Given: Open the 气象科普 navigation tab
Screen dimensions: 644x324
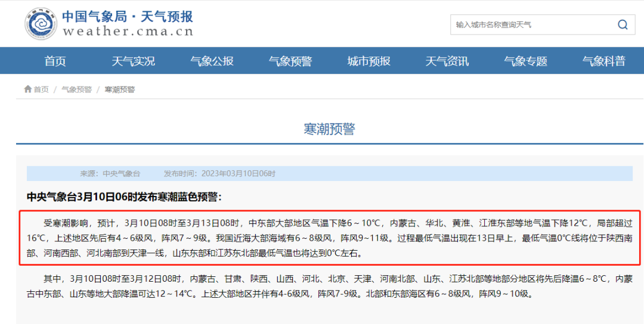Looking at the screenshot, I should coord(603,61).
